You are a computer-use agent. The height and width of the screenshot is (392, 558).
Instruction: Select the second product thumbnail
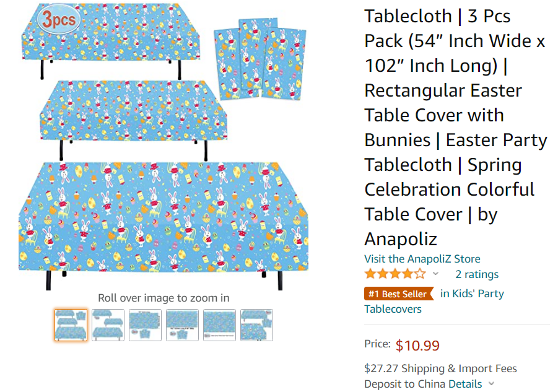(x=108, y=325)
